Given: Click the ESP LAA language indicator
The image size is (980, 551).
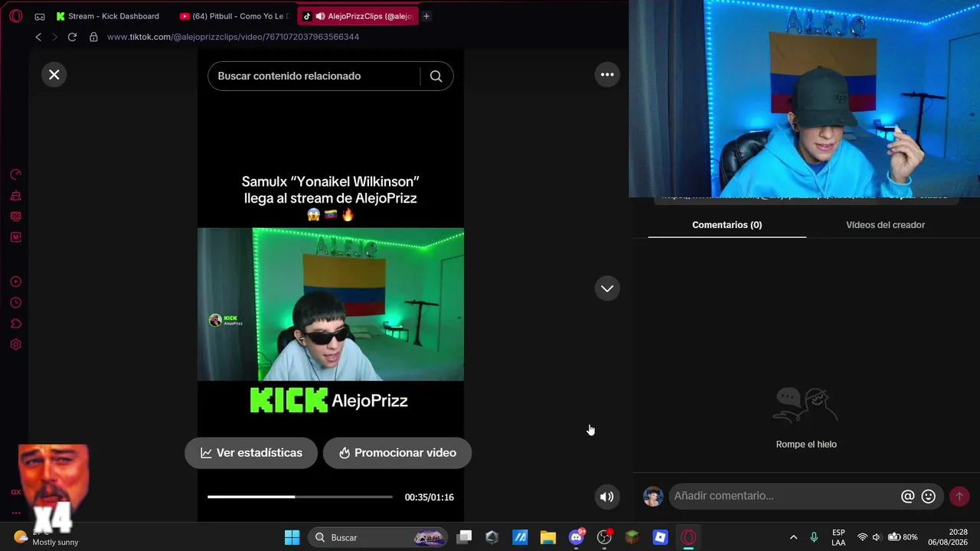Looking at the screenshot, I should [x=838, y=537].
